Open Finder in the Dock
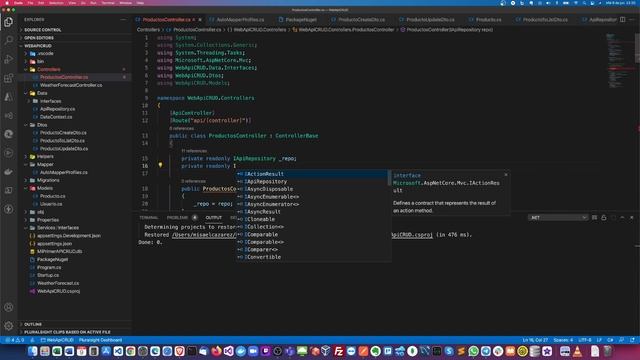This screenshot has width=640, height=360. [x=33, y=351]
